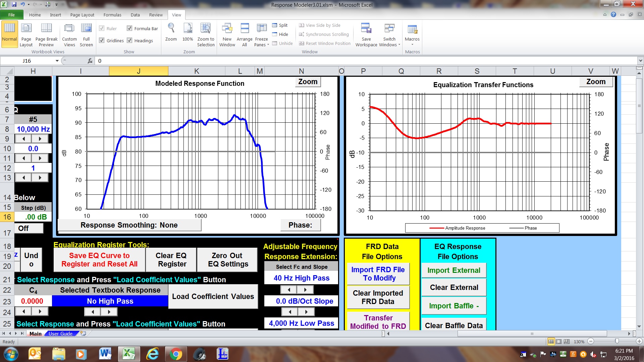
Task: Click Clear Imported FRD Data
Action: (378, 297)
